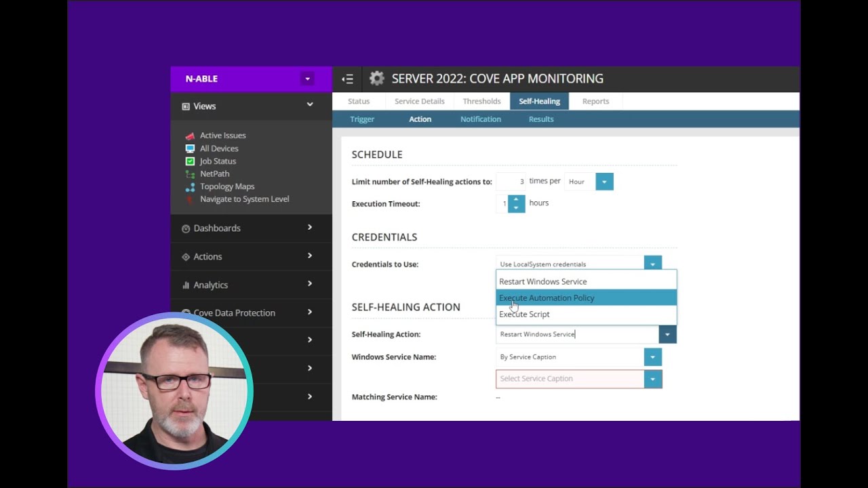Click the self-healing actions limit number field
This screenshot has height=488, width=868.
point(511,182)
